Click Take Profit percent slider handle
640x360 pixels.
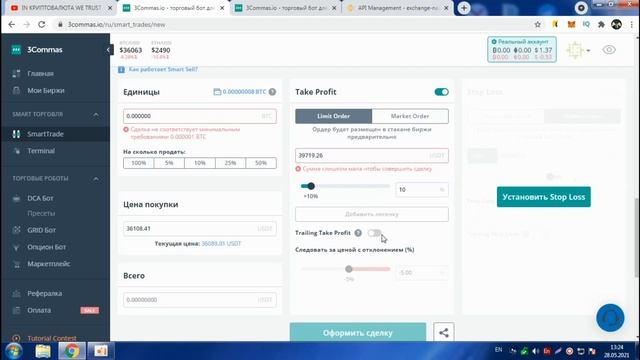pyautogui.click(x=311, y=186)
